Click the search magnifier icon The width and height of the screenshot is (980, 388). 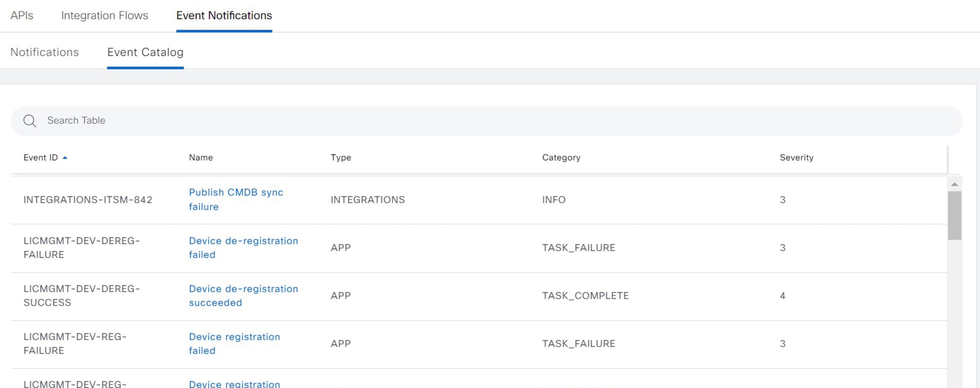pyautogui.click(x=30, y=121)
